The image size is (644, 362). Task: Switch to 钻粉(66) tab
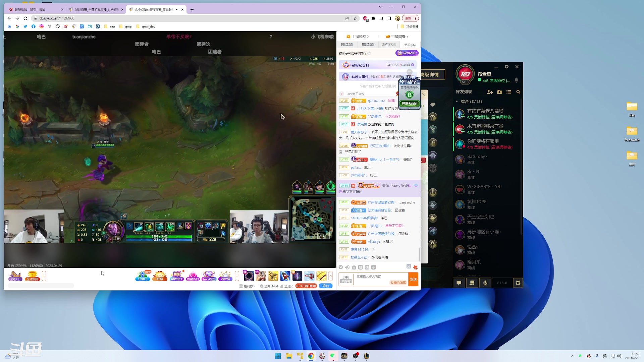click(x=410, y=45)
